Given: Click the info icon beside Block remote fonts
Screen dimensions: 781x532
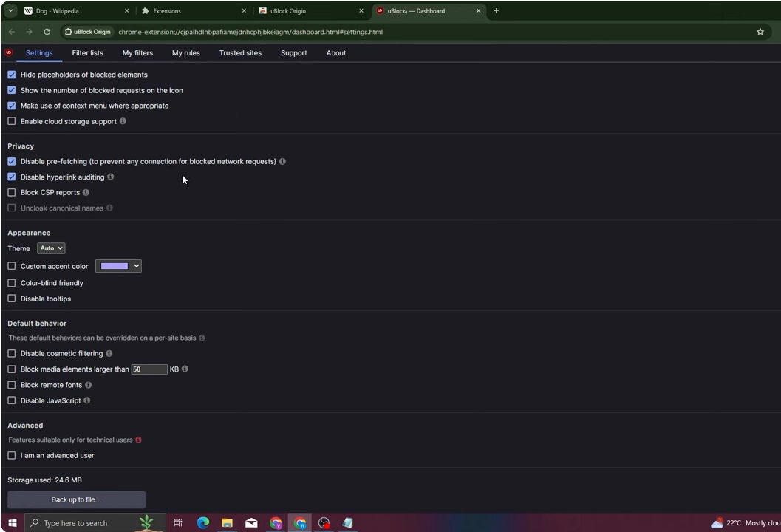Looking at the screenshot, I should tap(88, 384).
